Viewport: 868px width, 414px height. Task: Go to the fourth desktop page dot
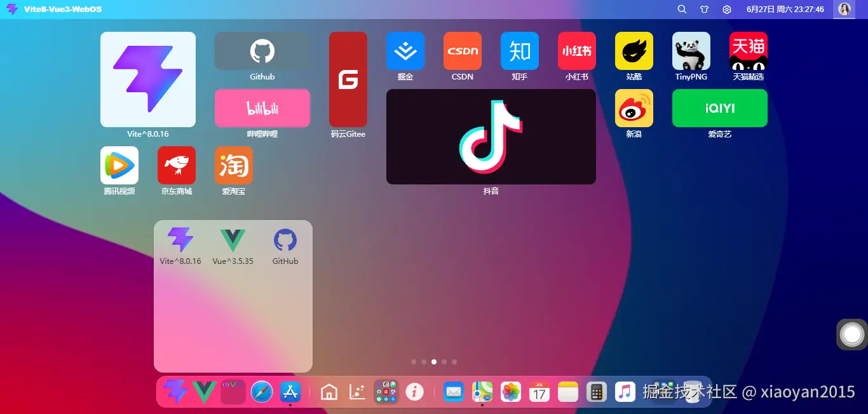[444, 362]
